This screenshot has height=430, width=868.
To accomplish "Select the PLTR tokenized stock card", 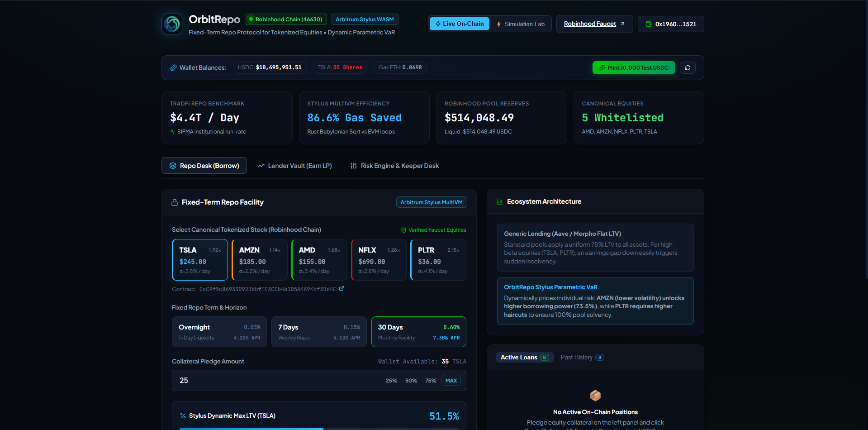I will pos(438,260).
